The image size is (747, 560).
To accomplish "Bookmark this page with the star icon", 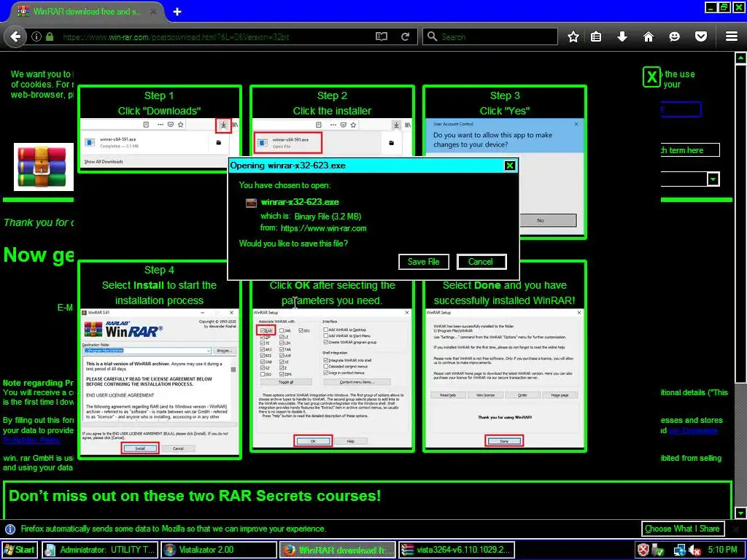I will click(x=573, y=36).
